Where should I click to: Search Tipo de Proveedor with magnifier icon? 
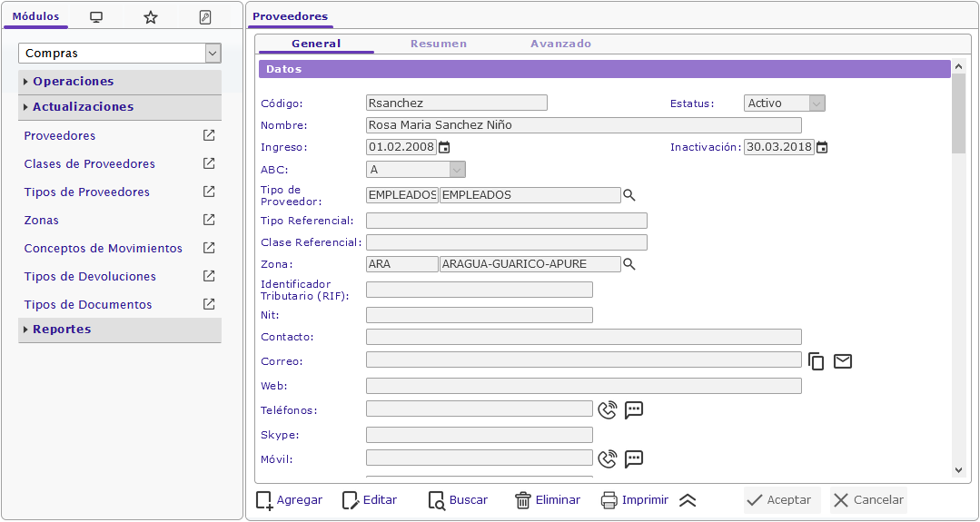click(x=629, y=195)
